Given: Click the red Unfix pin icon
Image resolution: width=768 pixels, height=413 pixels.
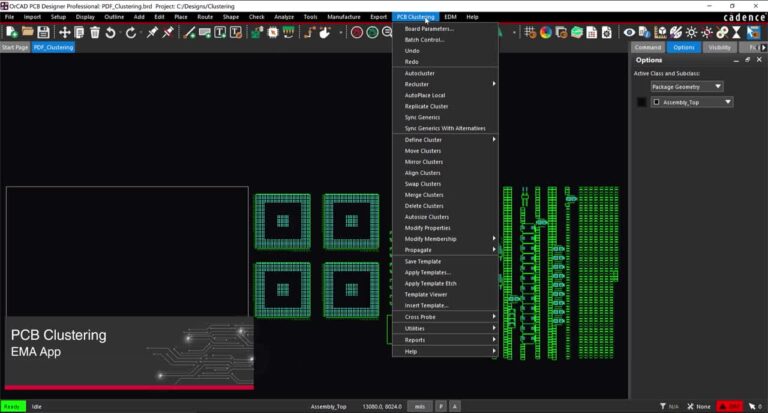Looking at the screenshot, I should pos(168,32).
